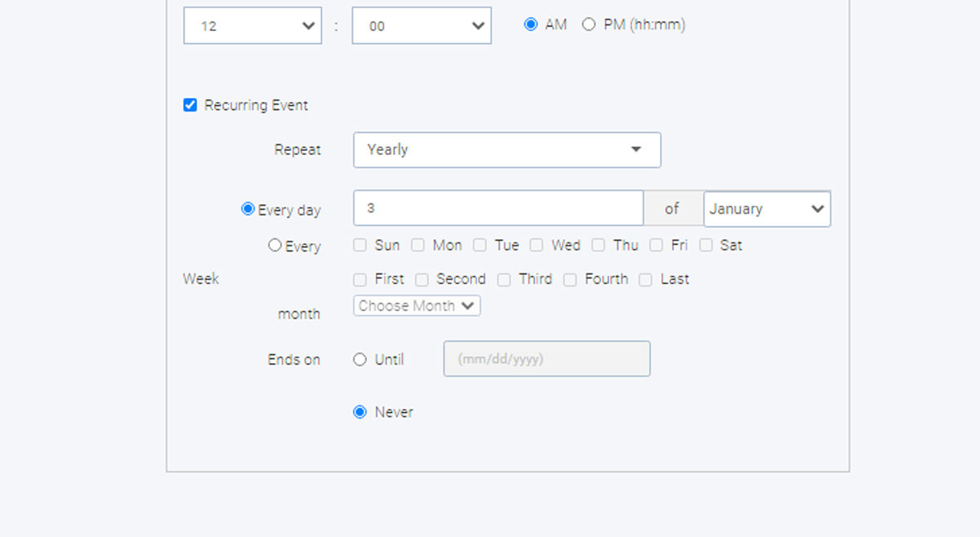
Task: Check the First week checkbox
Action: 360,280
